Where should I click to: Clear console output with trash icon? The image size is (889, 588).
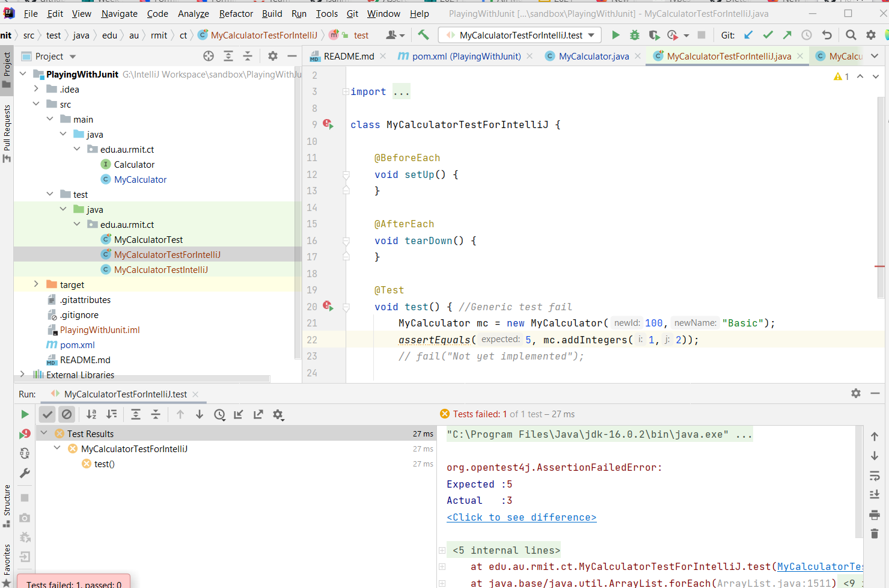click(875, 533)
